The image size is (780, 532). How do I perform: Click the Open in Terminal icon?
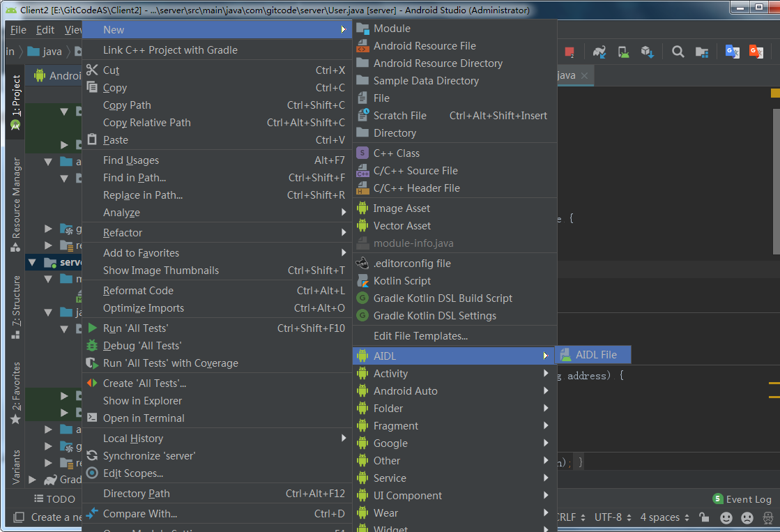[92, 418]
